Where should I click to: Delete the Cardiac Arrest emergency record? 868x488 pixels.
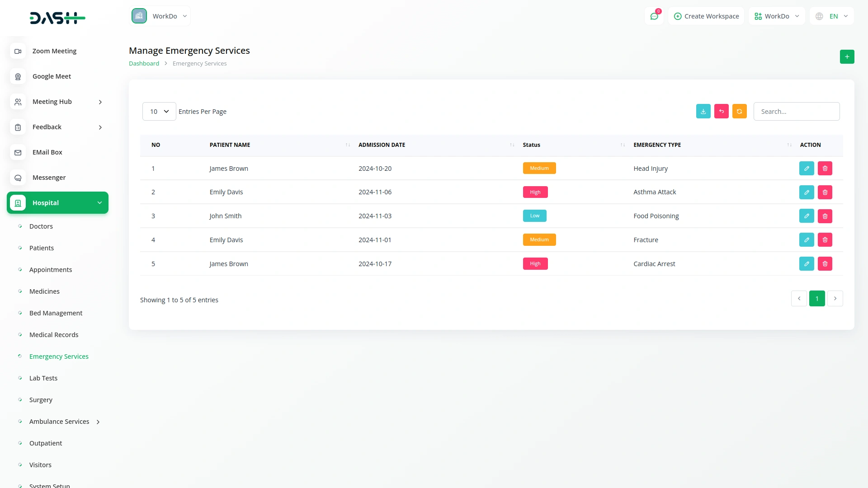tap(825, 263)
